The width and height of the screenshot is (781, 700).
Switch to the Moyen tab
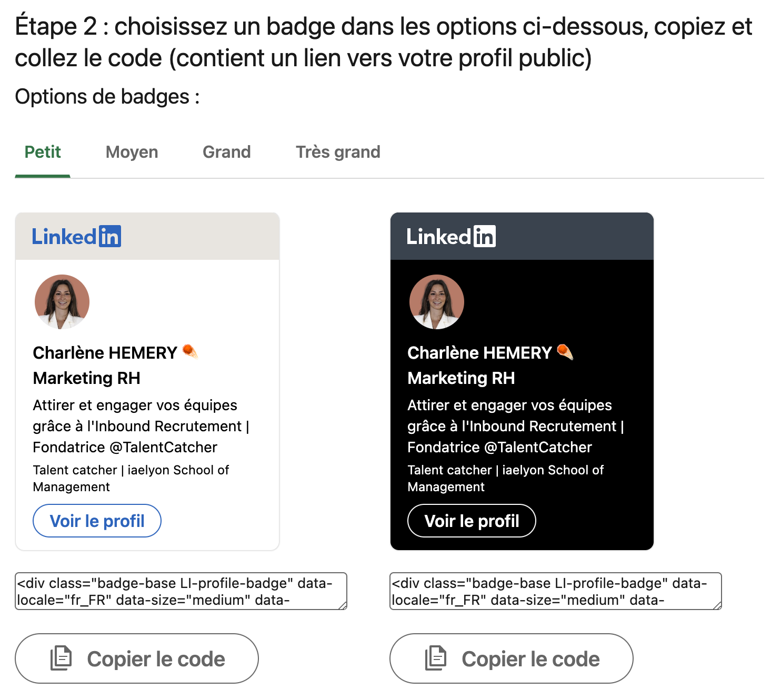pos(132,152)
